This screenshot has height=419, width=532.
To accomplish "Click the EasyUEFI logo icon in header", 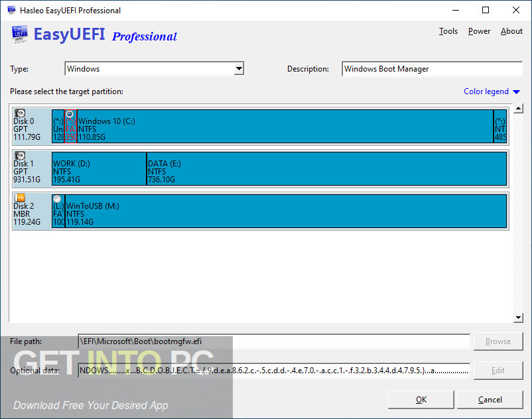I will point(19,34).
